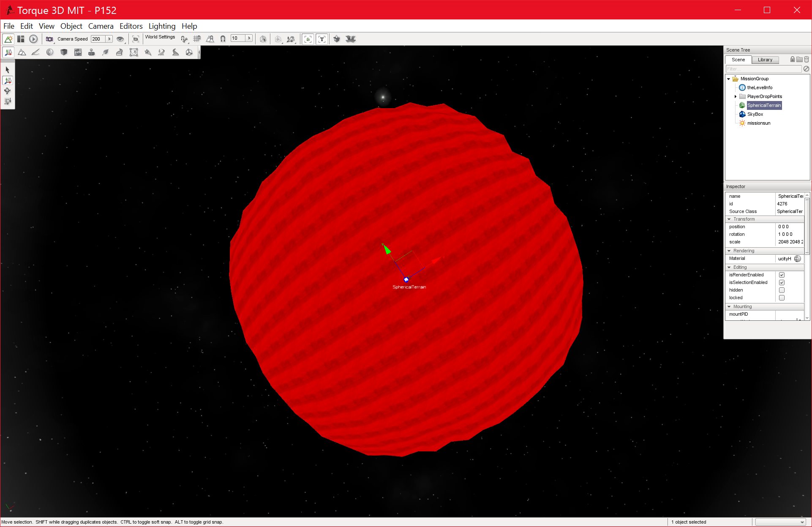Open the Datablock Editor DATA icon
The image size is (812, 527).
(x=78, y=52)
